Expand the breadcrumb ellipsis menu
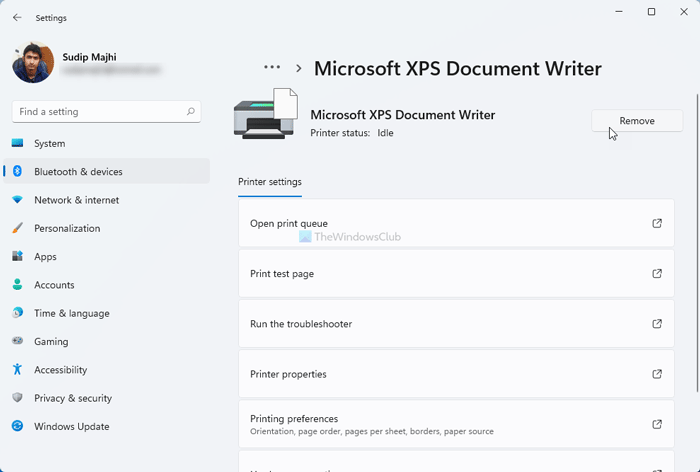The image size is (700, 472). [x=272, y=67]
